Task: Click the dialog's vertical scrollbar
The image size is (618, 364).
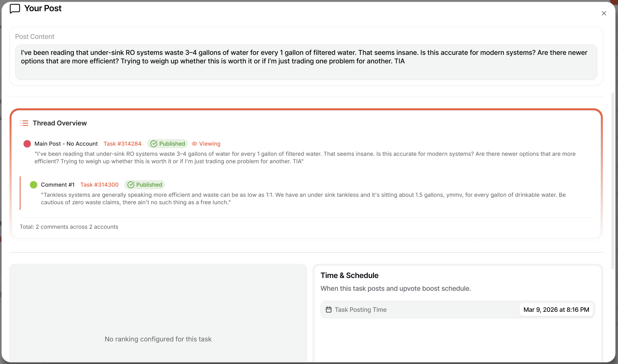Action: click(x=613, y=181)
